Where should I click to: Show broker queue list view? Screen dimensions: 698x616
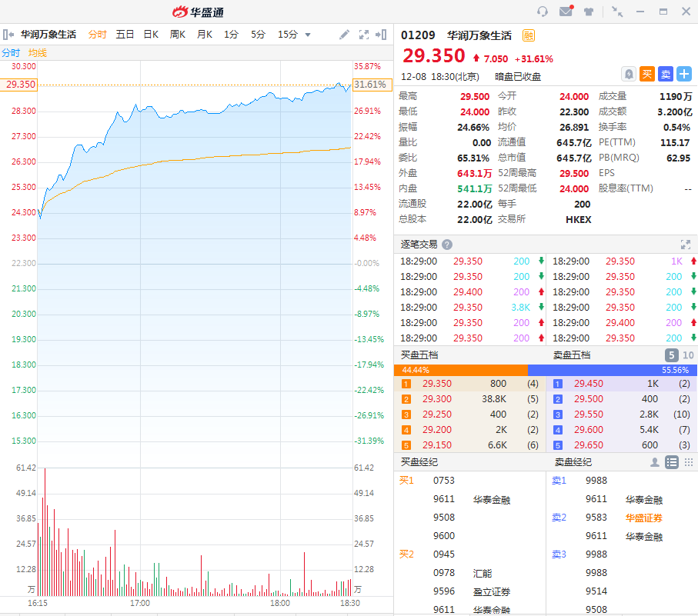tap(671, 462)
